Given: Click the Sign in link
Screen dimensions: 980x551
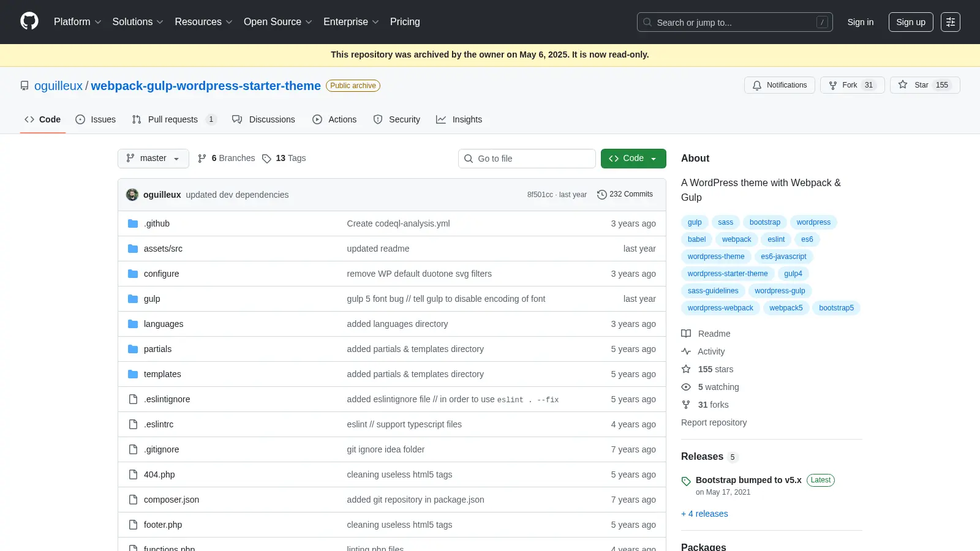Looking at the screenshot, I should (861, 22).
